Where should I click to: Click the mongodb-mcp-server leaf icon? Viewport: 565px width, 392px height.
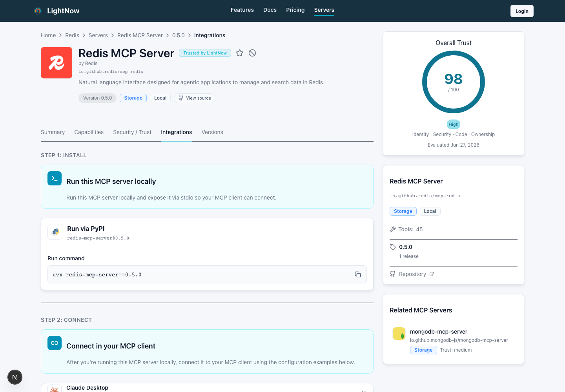coord(399,334)
